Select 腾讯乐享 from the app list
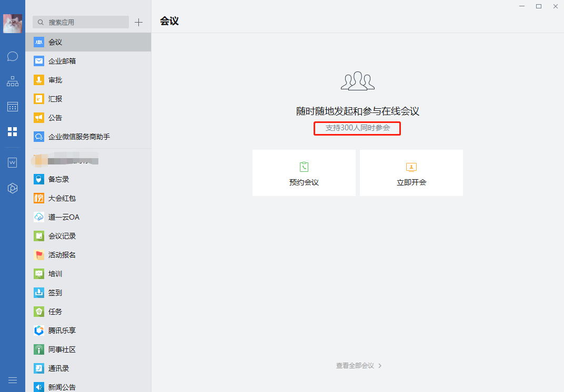564x392 pixels. tap(62, 331)
